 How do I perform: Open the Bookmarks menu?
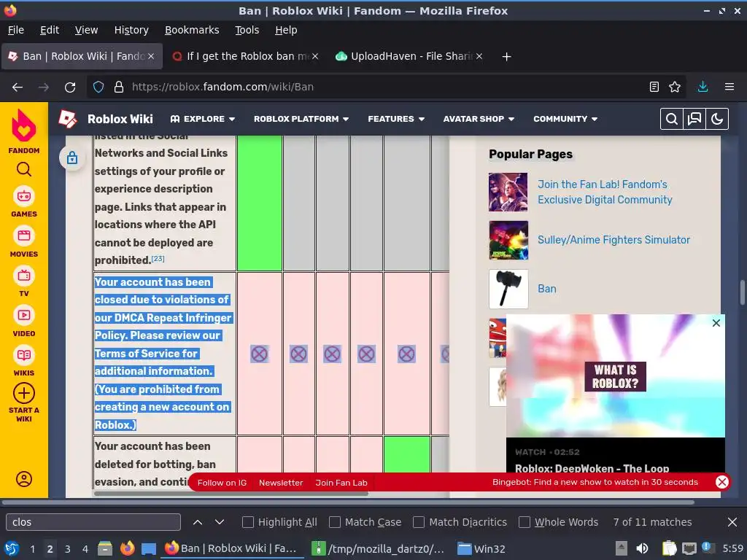(192, 30)
